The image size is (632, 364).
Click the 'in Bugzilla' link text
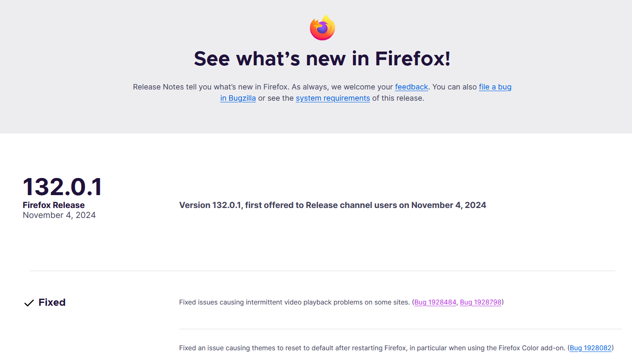coord(238,98)
